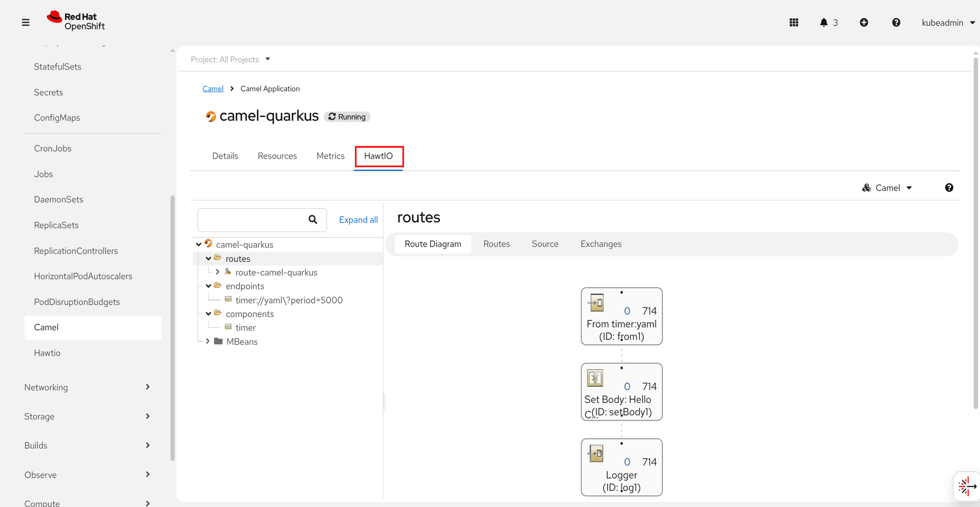Screen dimensions: 980x507
Task: Expand the Networking sidebar section
Action: (87, 387)
